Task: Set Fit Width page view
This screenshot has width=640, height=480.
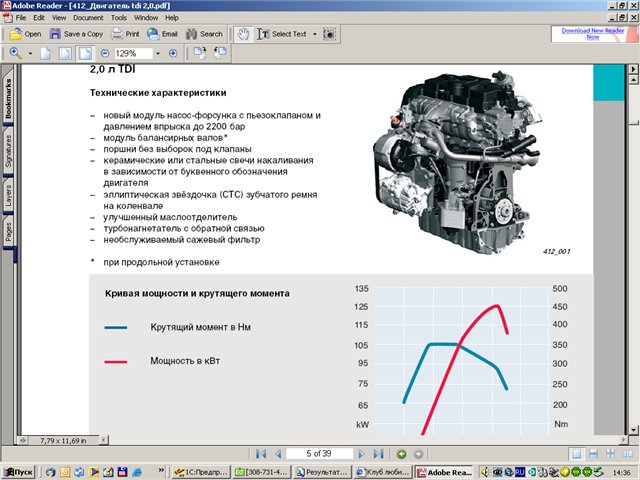Action: [85, 53]
